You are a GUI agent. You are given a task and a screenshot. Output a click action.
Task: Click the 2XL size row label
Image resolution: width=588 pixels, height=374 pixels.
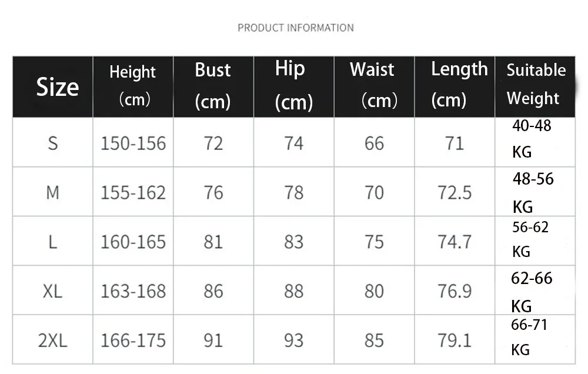tap(53, 340)
